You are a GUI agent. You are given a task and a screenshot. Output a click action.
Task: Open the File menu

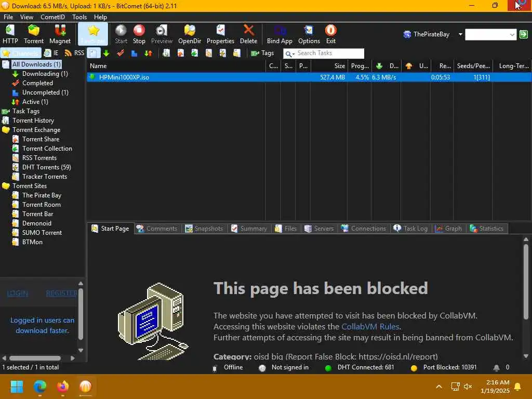click(x=8, y=17)
